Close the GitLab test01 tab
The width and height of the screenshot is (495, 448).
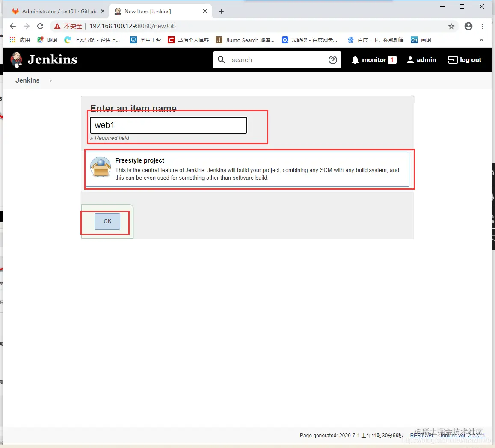[103, 12]
